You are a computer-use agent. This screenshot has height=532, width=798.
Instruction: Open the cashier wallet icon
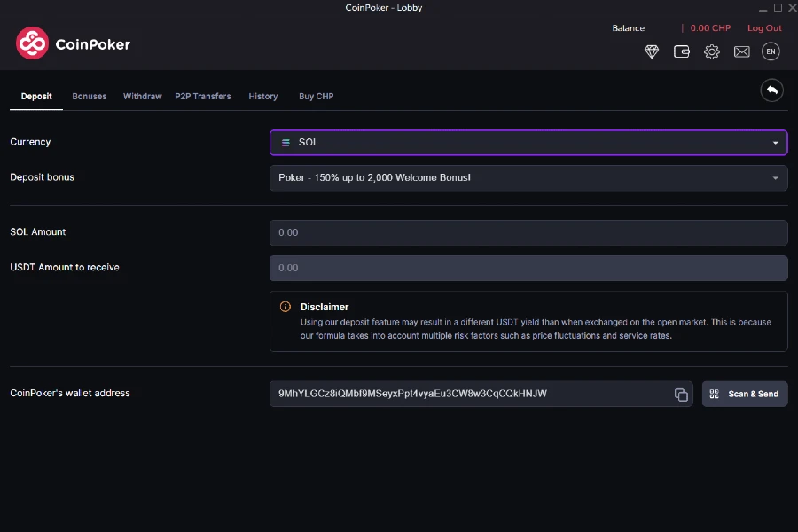[x=681, y=51]
